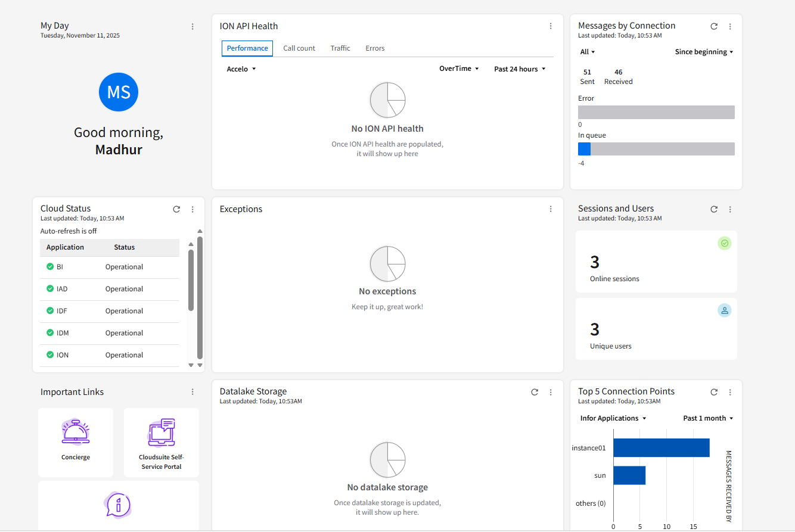This screenshot has width=795, height=532.
Task: Click the user icon on Unique users
Action: 725,310
